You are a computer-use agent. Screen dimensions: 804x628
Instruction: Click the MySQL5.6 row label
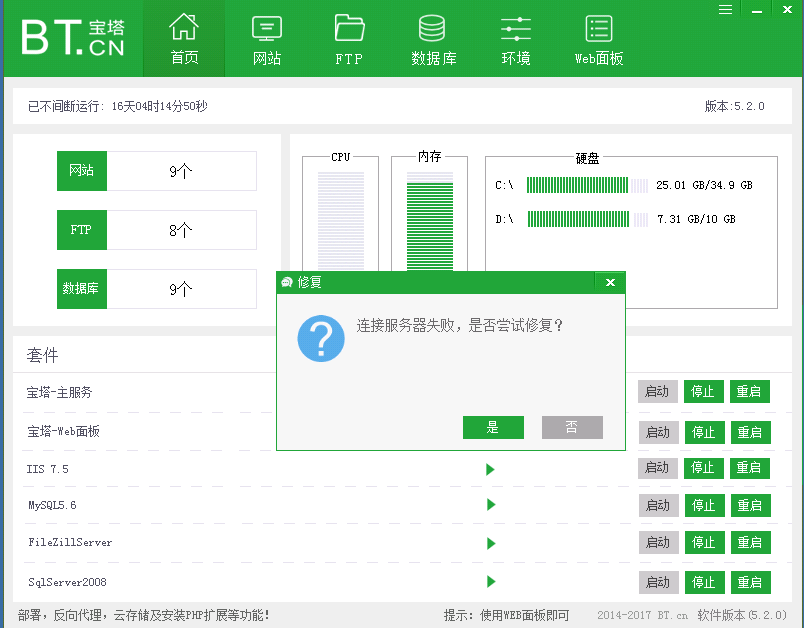pyautogui.click(x=52, y=505)
